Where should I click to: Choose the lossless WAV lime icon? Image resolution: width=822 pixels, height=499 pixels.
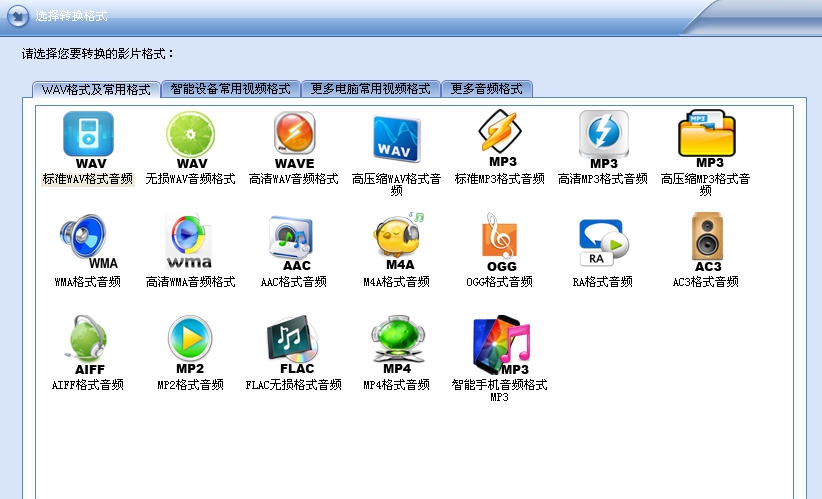point(191,140)
